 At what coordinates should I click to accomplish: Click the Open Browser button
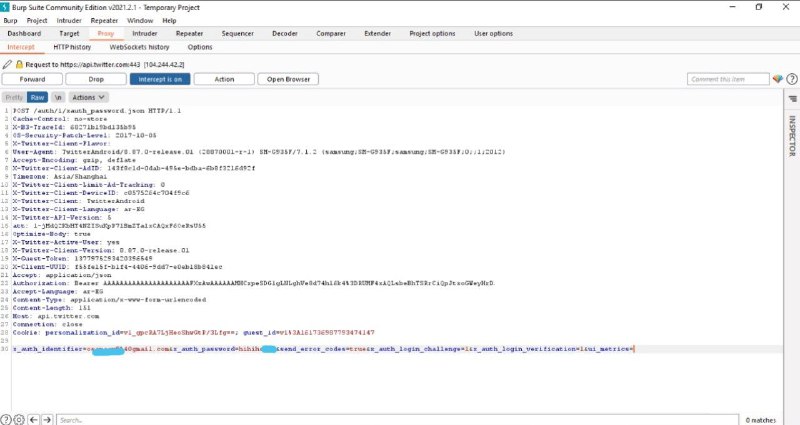coord(288,79)
